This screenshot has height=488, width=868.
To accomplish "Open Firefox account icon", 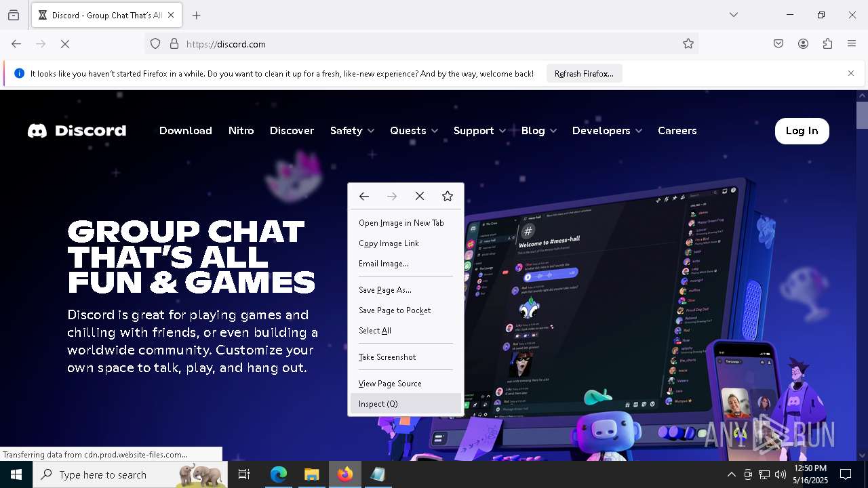I will (x=803, y=44).
